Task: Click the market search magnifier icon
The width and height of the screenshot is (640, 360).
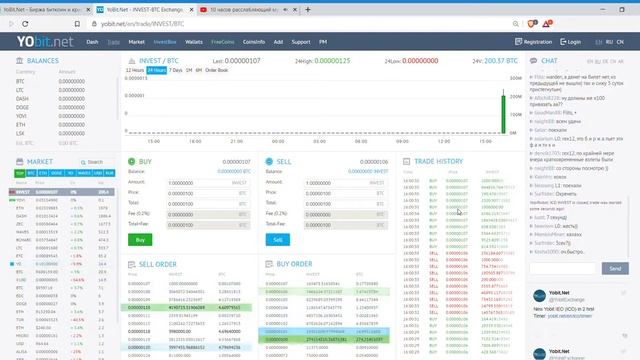Action: [83, 162]
